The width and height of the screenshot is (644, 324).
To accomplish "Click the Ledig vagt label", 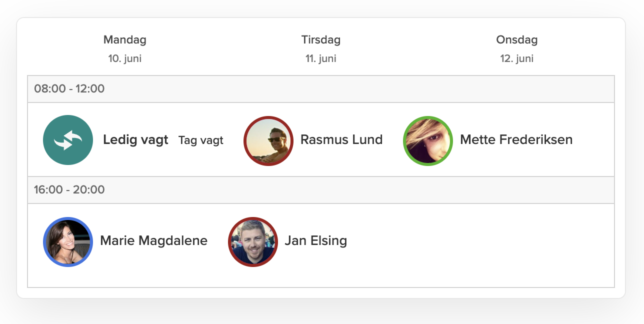I will click(x=135, y=140).
